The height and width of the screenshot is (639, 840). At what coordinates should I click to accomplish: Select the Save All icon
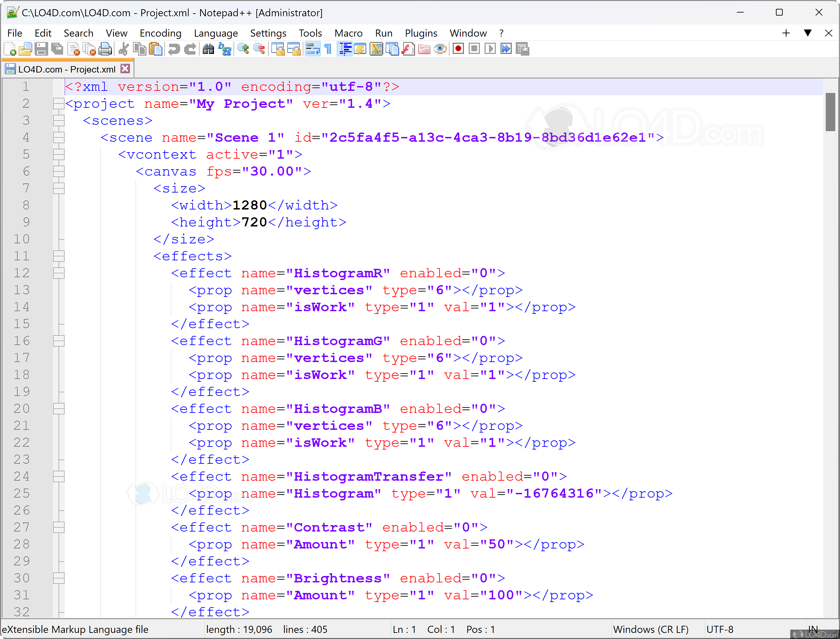click(58, 49)
